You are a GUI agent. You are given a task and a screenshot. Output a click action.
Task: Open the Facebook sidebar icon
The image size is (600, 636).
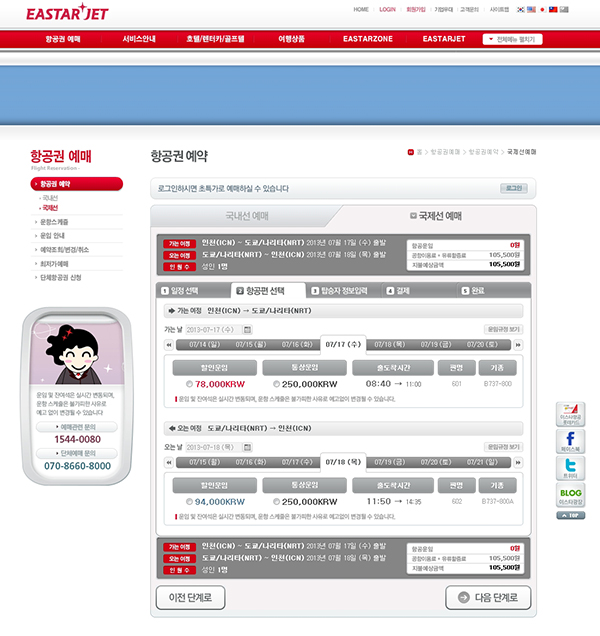(x=570, y=441)
